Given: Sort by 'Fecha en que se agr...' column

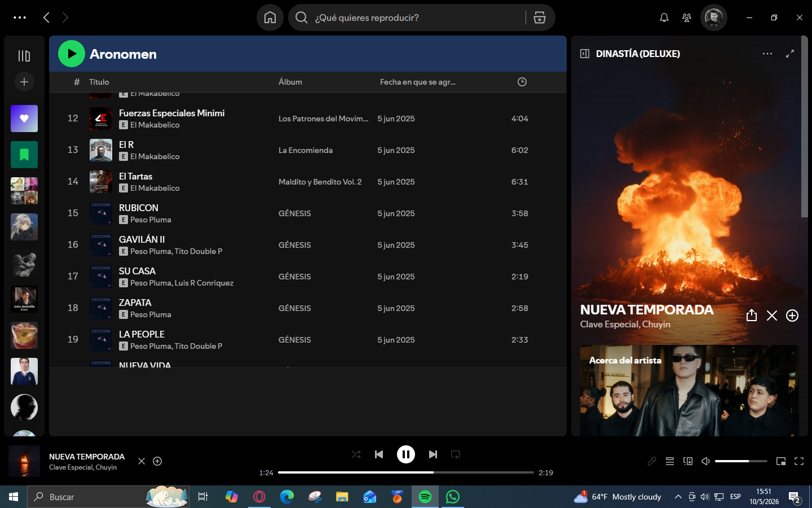Looking at the screenshot, I should [418, 82].
